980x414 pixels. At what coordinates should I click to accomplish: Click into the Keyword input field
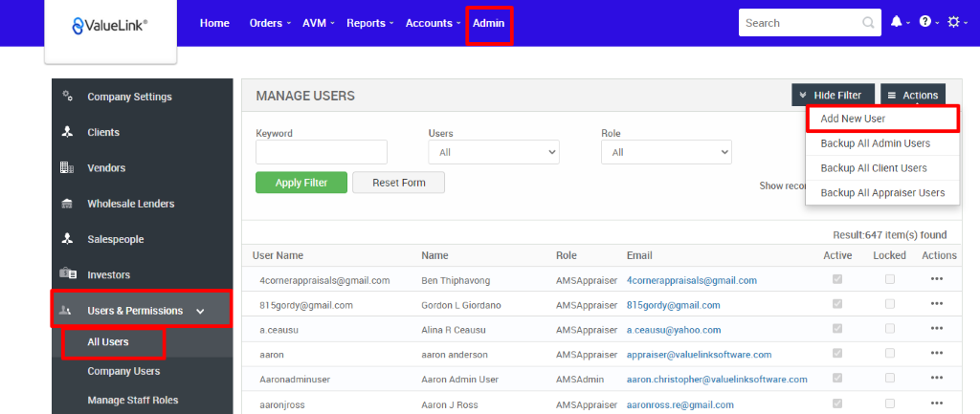coord(322,152)
